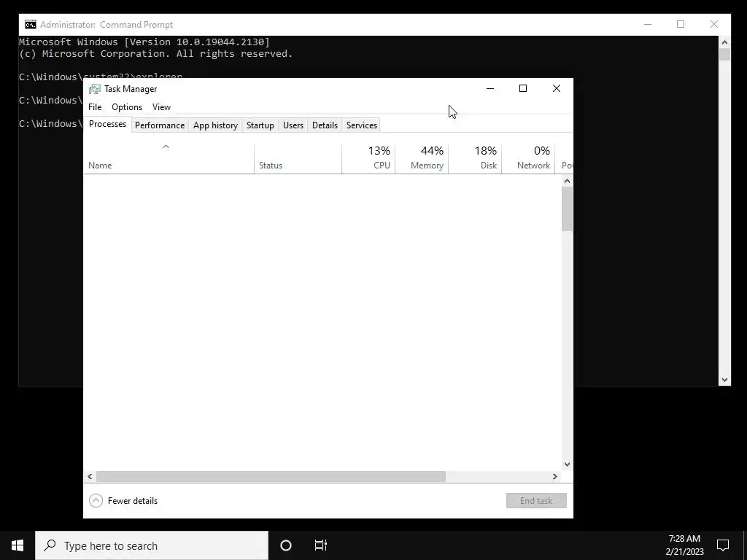Click the Task Manager vertical scrollbar thumb
This screenshot has width=747, height=560.
(567, 209)
